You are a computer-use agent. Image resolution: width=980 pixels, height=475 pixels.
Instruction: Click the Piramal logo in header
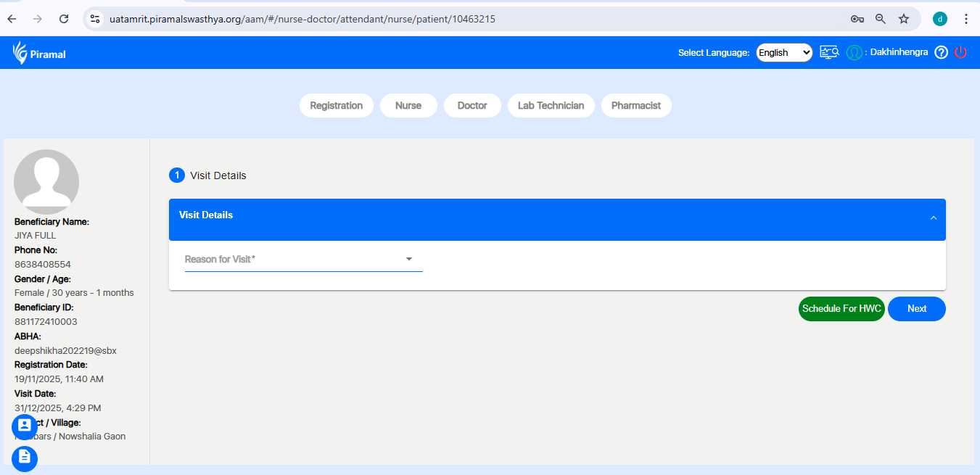pyautogui.click(x=39, y=53)
